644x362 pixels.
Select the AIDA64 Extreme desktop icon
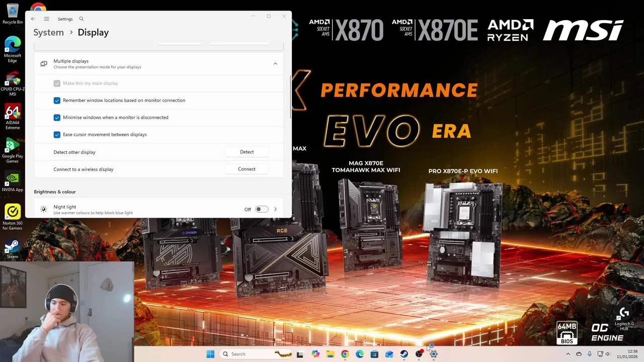pyautogui.click(x=13, y=117)
